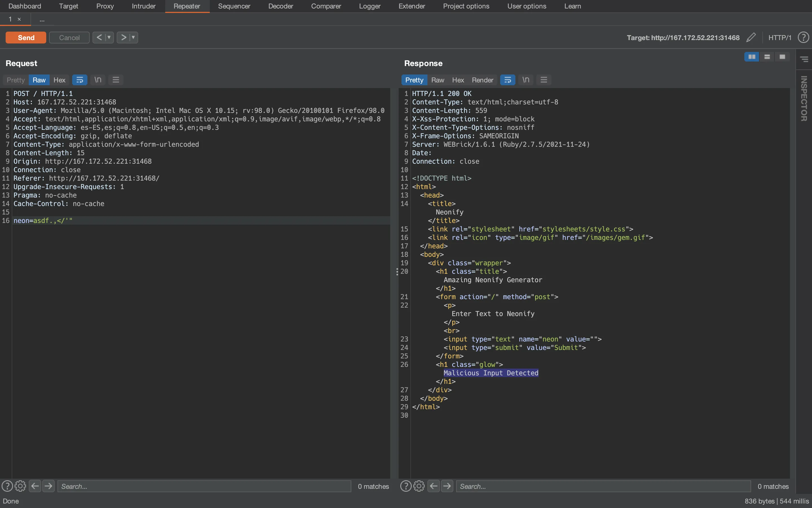The height and width of the screenshot is (508, 812).
Task: Open Response search help icon
Action: pyautogui.click(x=406, y=486)
